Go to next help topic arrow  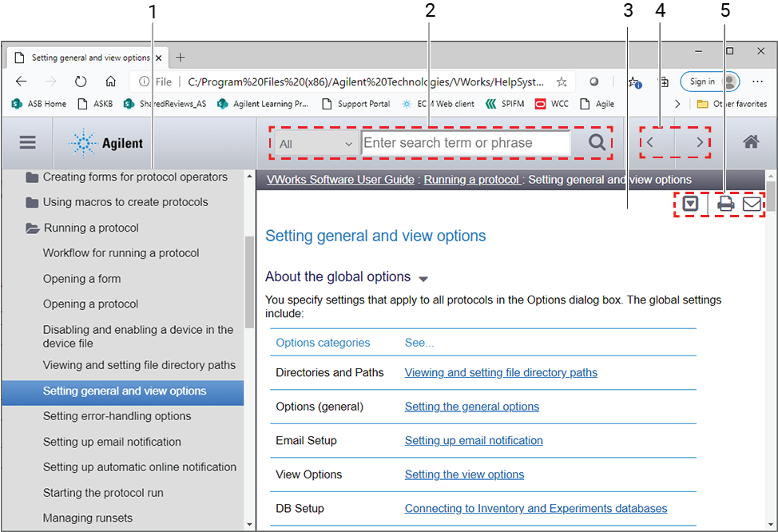[x=700, y=142]
